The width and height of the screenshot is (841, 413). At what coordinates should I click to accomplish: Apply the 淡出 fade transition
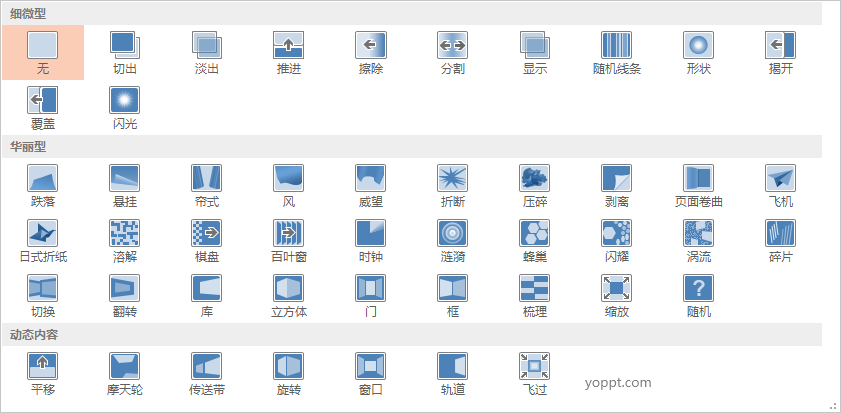207,52
